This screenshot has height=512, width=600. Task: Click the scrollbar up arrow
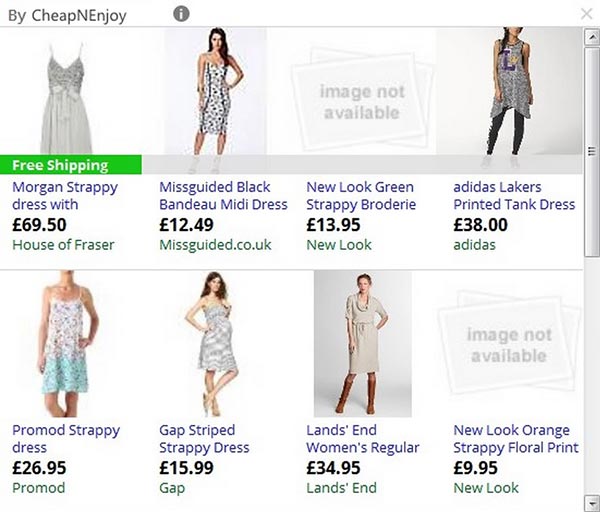point(592,37)
